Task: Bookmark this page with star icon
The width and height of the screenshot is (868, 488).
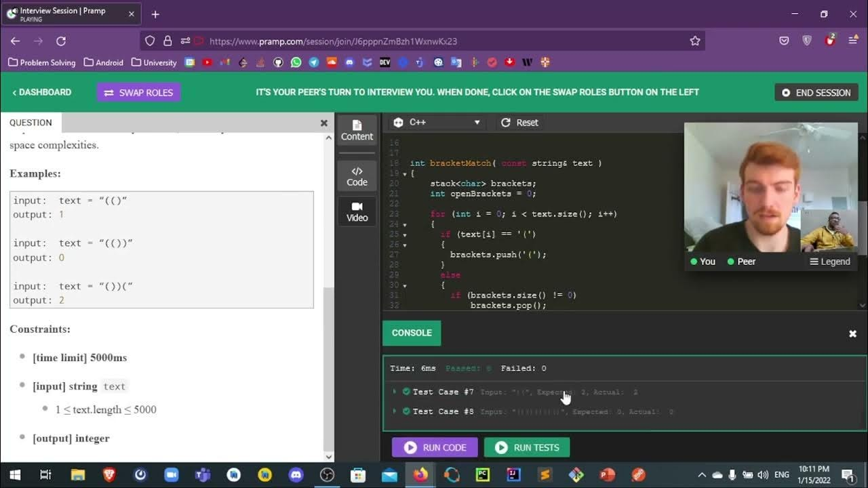Action: click(694, 41)
